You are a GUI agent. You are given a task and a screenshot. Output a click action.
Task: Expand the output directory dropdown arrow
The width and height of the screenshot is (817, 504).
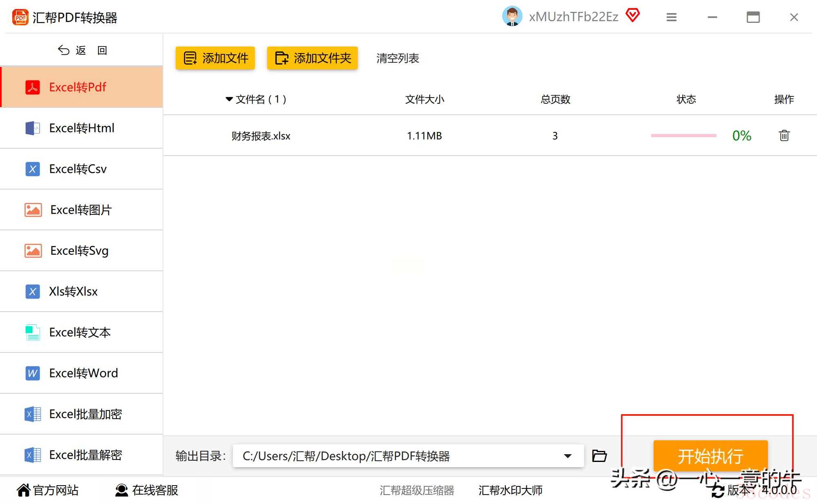point(567,456)
